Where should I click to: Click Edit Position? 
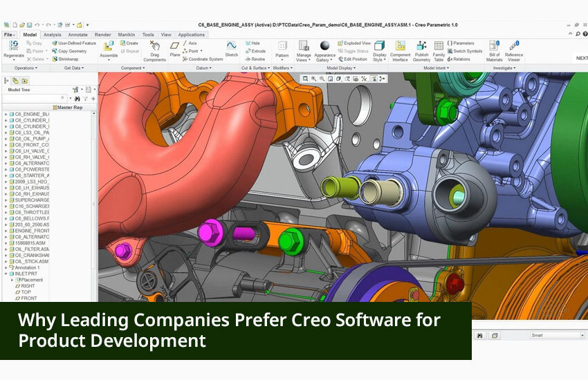(353, 59)
